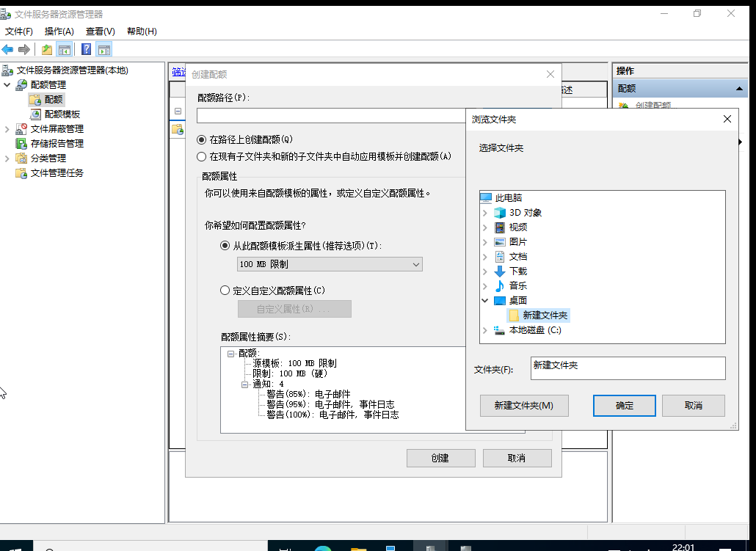This screenshot has width=756, height=551.
Task: Close the 创建配额 dialog
Action: 550,74
